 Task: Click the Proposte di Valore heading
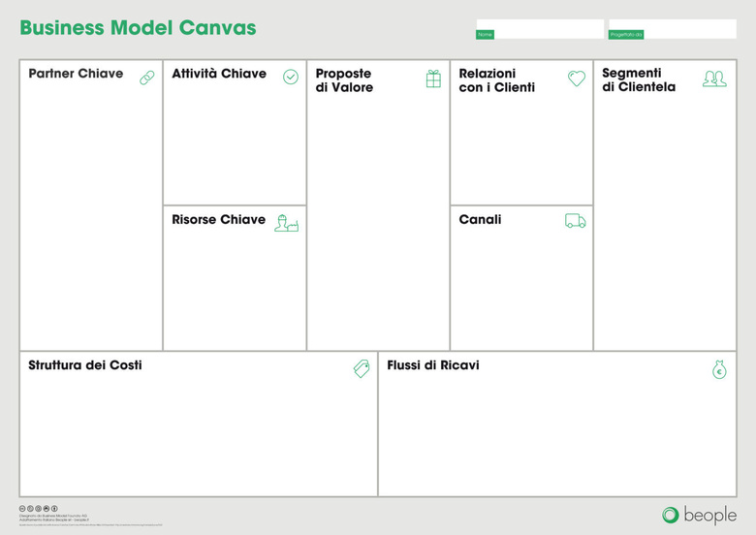(344, 80)
